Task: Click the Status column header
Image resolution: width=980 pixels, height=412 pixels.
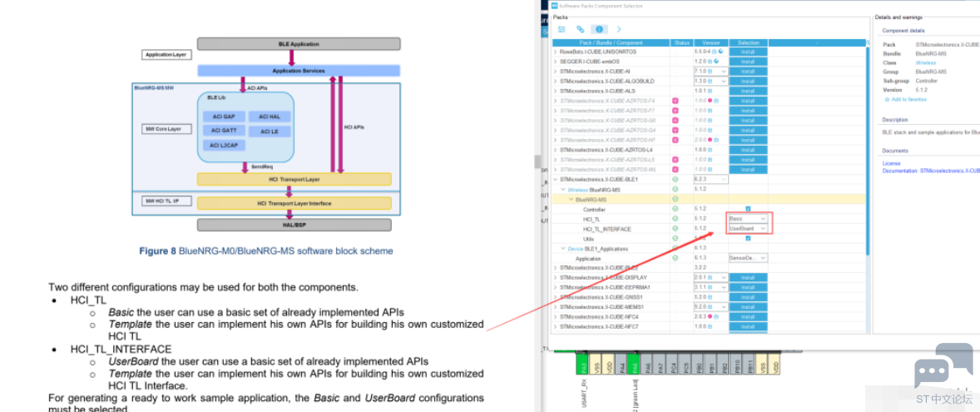Action: coord(681,42)
